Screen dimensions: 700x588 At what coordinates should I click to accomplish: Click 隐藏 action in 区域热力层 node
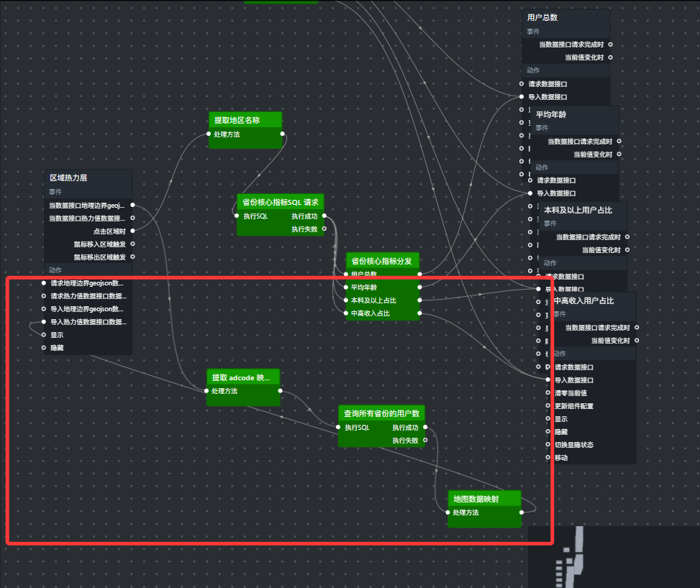click(57, 348)
